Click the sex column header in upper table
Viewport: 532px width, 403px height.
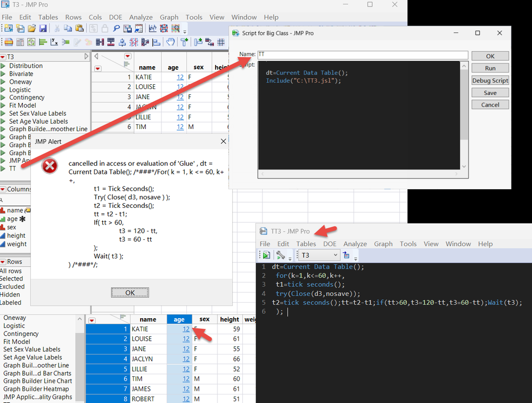tap(199, 67)
